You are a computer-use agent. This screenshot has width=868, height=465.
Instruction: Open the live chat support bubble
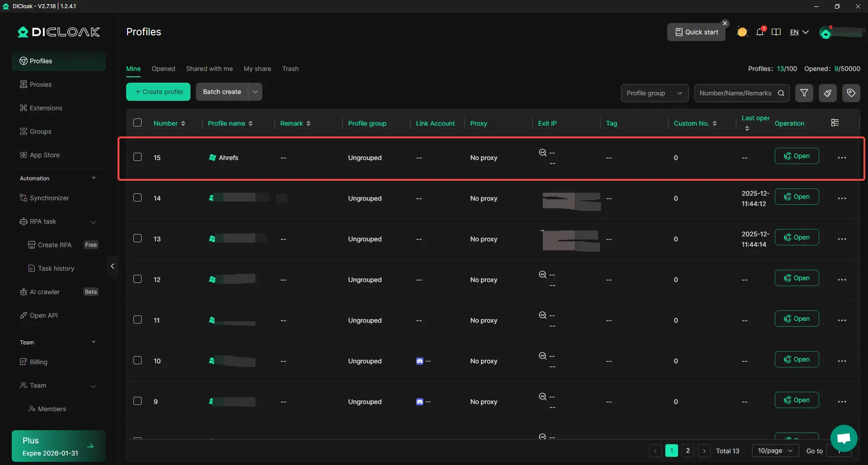click(x=844, y=438)
